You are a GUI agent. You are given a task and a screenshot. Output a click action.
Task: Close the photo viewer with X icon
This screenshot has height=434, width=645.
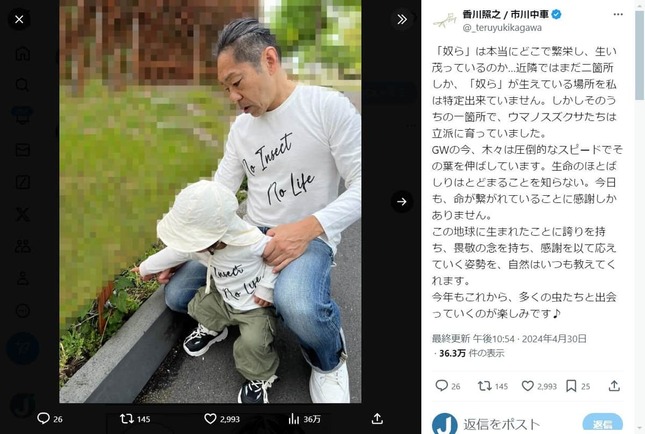pyautogui.click(x=19, y=19)
